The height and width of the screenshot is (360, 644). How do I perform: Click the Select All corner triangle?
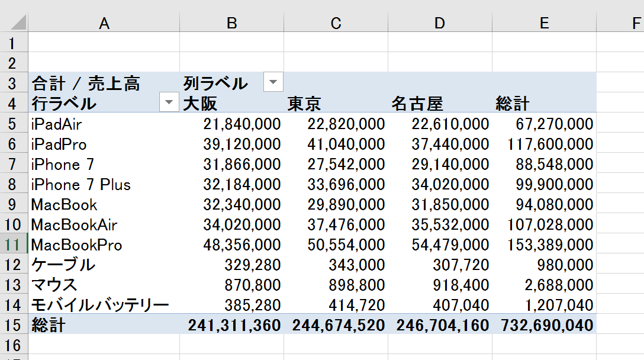tap(18, 22)
